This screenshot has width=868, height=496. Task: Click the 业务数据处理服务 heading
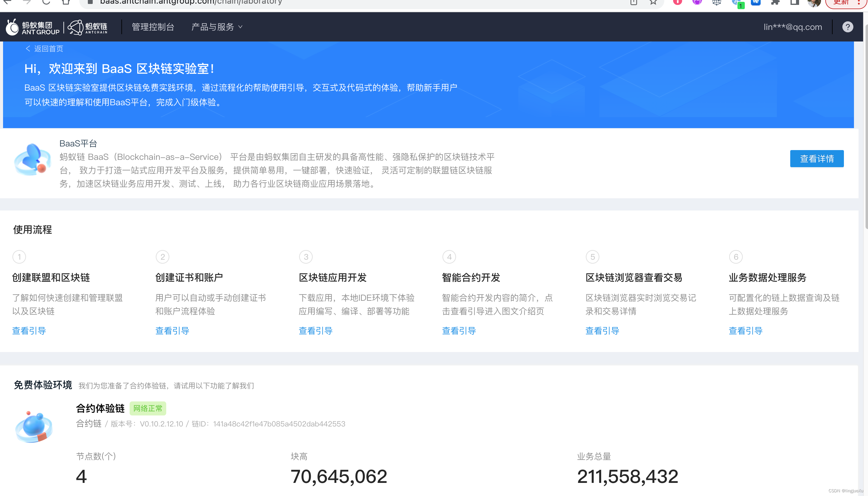[768, 278]
